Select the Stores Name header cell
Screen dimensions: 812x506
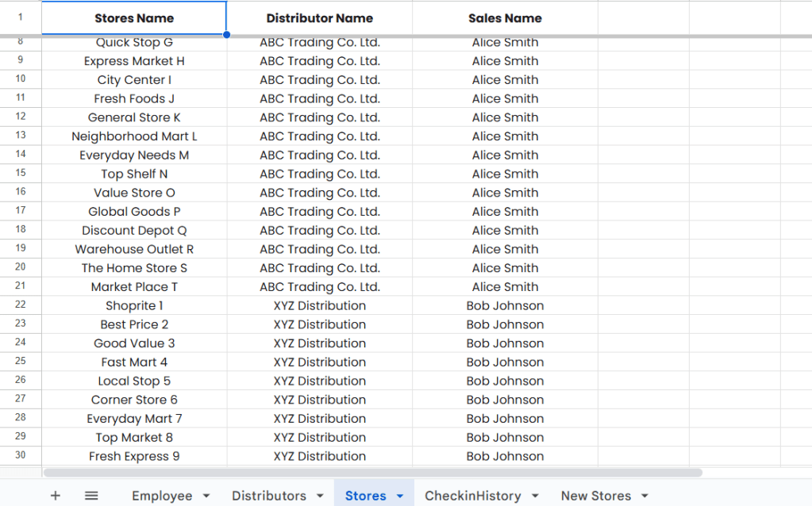point(134,18)
